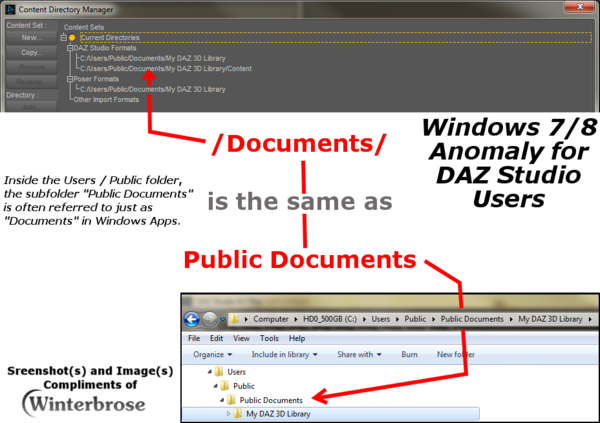
Task: Click the Copy... content set button
Action: click(x=32, y=52)
